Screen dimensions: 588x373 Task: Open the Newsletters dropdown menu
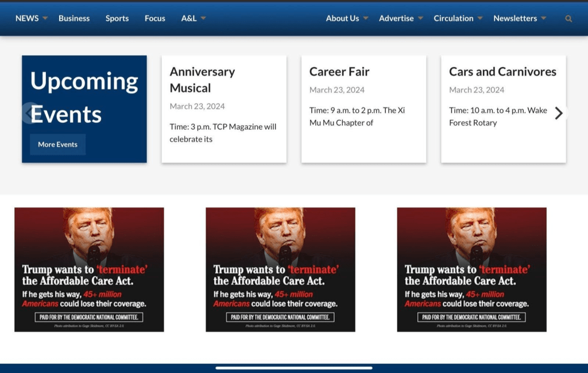coord(543,18)
